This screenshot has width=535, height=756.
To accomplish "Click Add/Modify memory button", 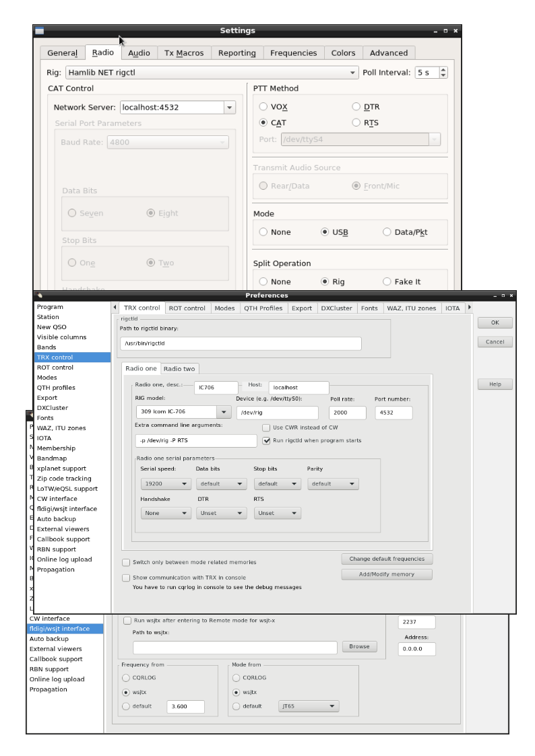I will [x=387, y=574].
